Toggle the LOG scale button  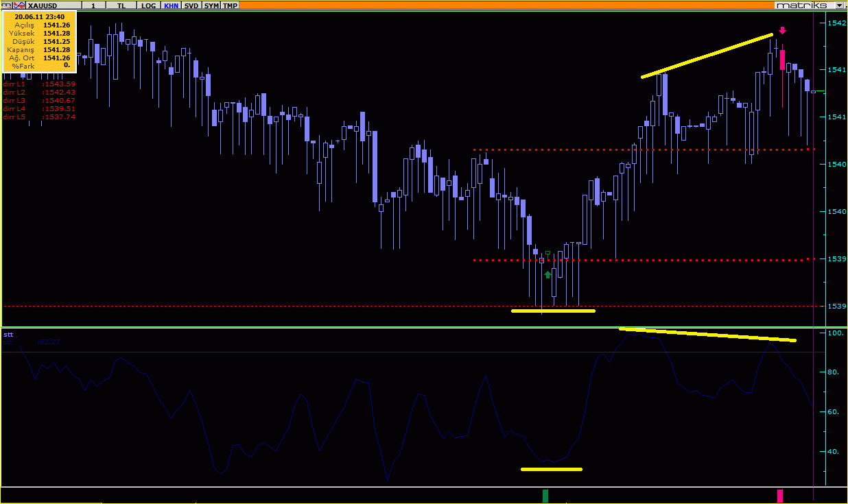(x=148, y=5)
